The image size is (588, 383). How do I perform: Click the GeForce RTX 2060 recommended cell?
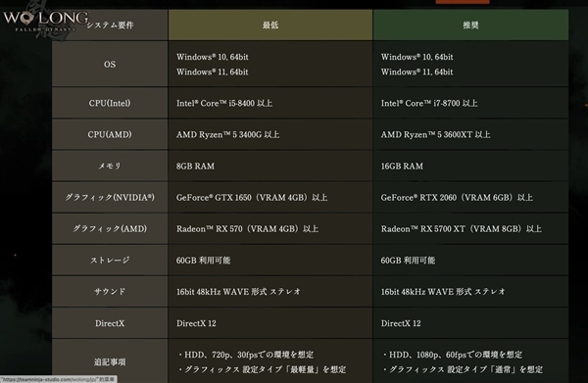point(470,198)
